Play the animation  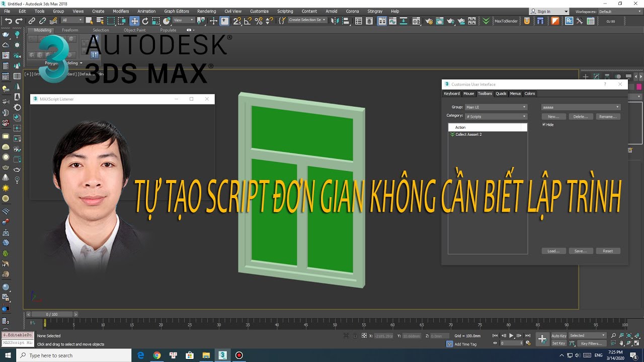tap(511, 335)
